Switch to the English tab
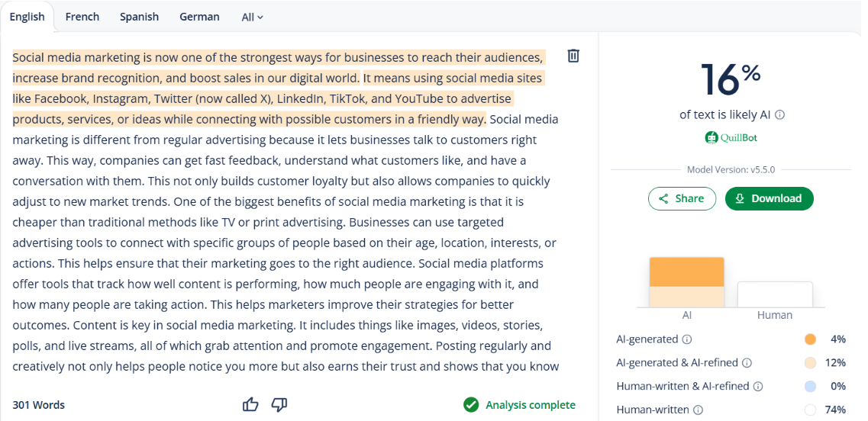 coord(27,17)
